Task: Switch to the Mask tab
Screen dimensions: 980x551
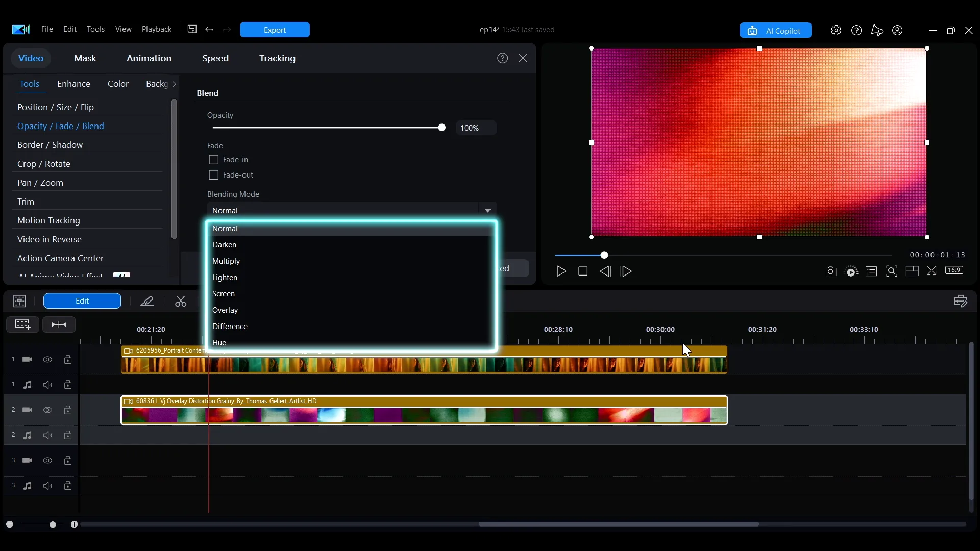Action: 85,58
